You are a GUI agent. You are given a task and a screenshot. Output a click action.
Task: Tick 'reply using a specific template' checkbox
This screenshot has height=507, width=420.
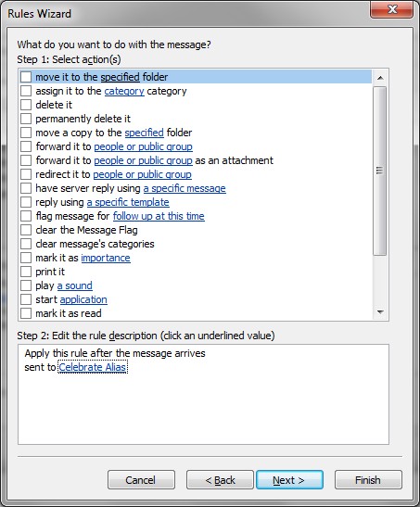(26, 202)
